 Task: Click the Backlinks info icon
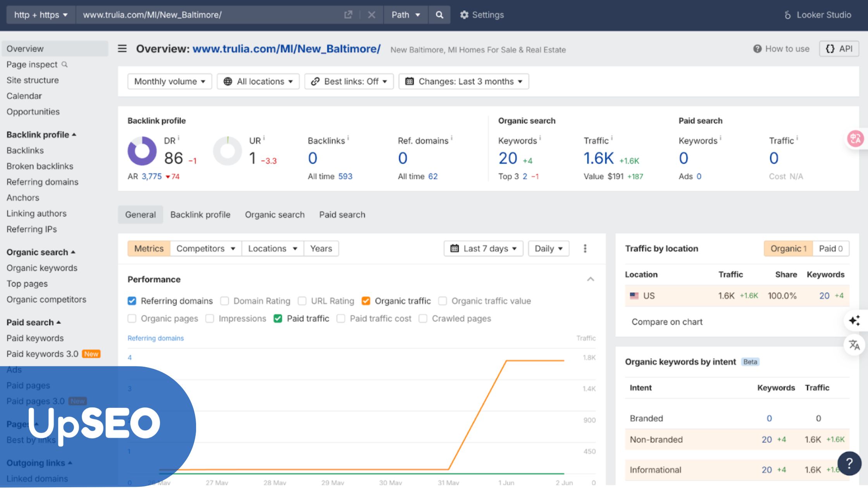click(348, 137)
